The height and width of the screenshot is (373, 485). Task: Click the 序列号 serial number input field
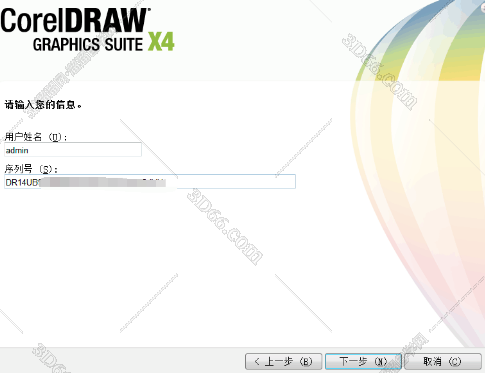[150, 182]
